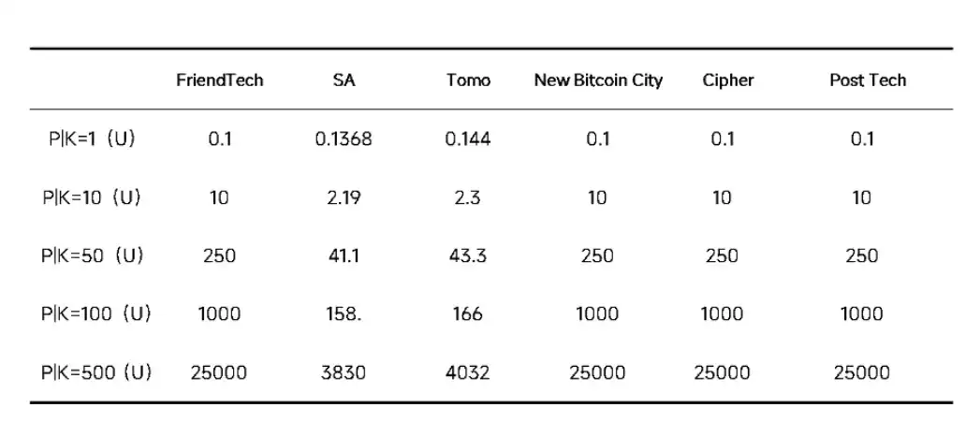Viewport: 980px width, 422px height.
Task: Select the 41.1 cell under SA
Action: tap(344, 255)
